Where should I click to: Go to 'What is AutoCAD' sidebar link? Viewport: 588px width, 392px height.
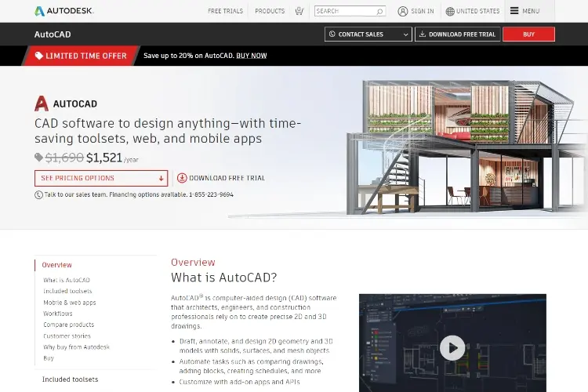[x=67, y=280]
